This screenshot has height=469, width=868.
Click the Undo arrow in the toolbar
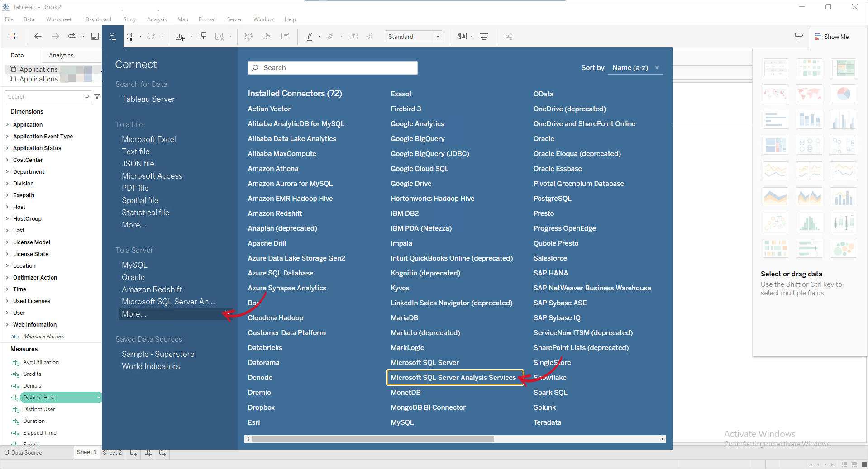pos(38,36)
